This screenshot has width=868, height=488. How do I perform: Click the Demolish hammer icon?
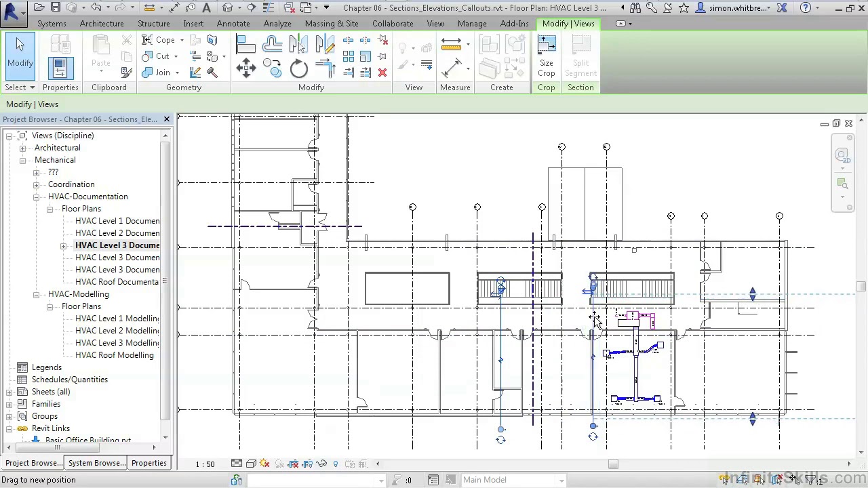(212, 73)
